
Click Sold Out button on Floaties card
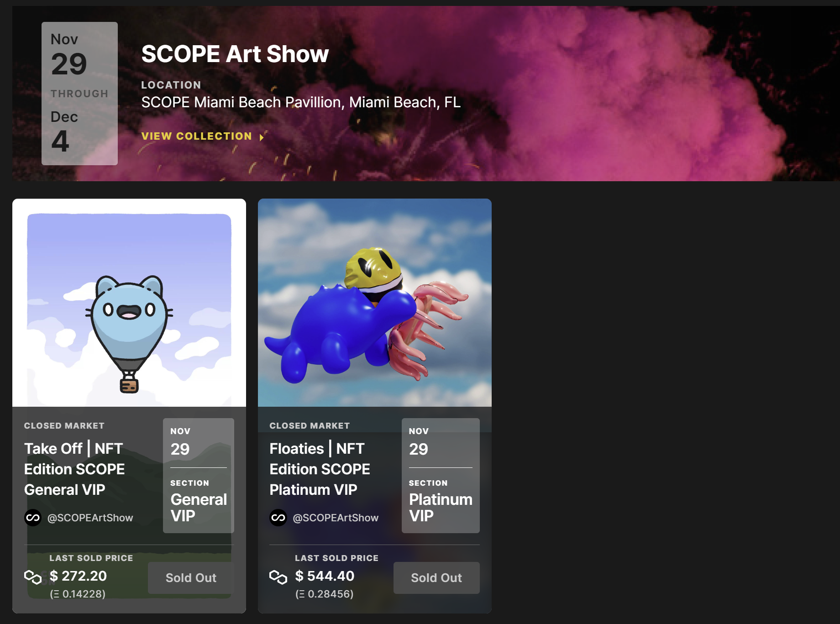coord(436,578)
